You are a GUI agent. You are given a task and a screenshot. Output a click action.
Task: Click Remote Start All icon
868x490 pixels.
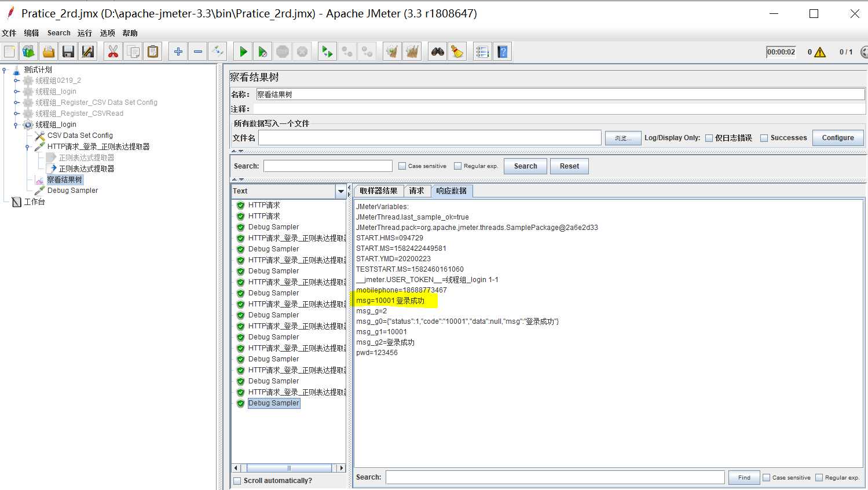point(327,52)
